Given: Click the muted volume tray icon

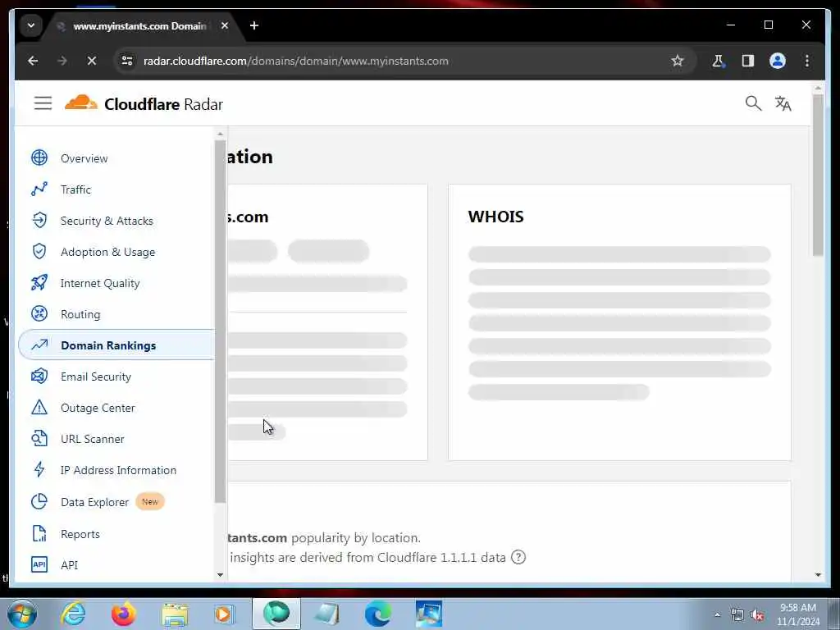Looking at the screenshot, I should pos(756,615).
